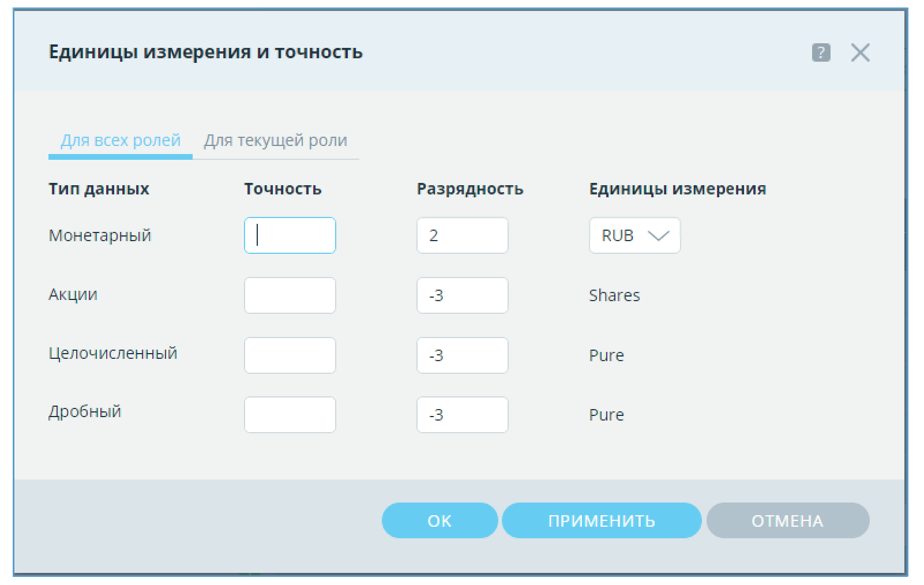The width and height of the screenshot is (924, 585).
Task: Close the units and precision dialog
Action: pyautogui.click(x=860, y=52)
